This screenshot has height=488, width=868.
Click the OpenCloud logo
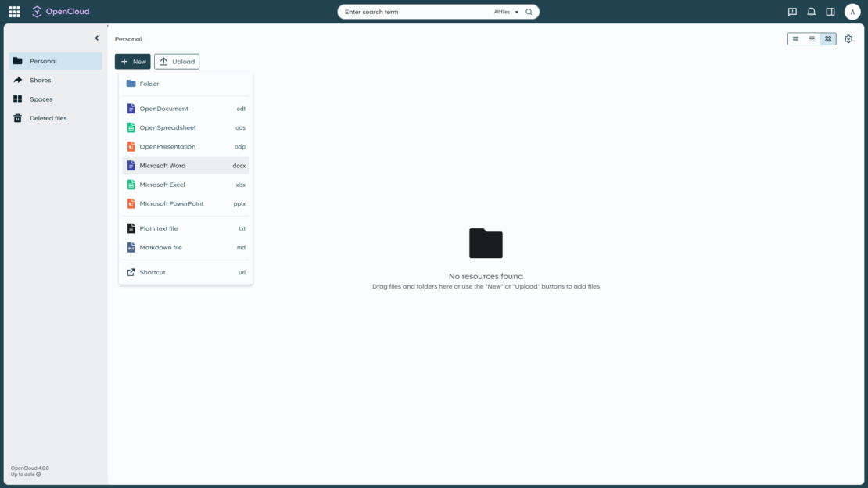pyautogui.click(x=60, y=12)
